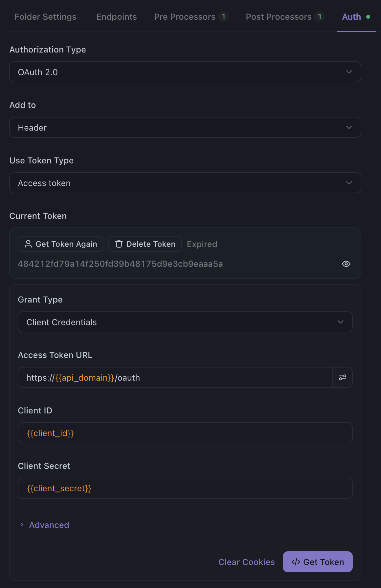Open the Authorization Type OAuth 2.0 dropdown
The height and width of the screenshot is (588, 381).
tap(185, 72)
